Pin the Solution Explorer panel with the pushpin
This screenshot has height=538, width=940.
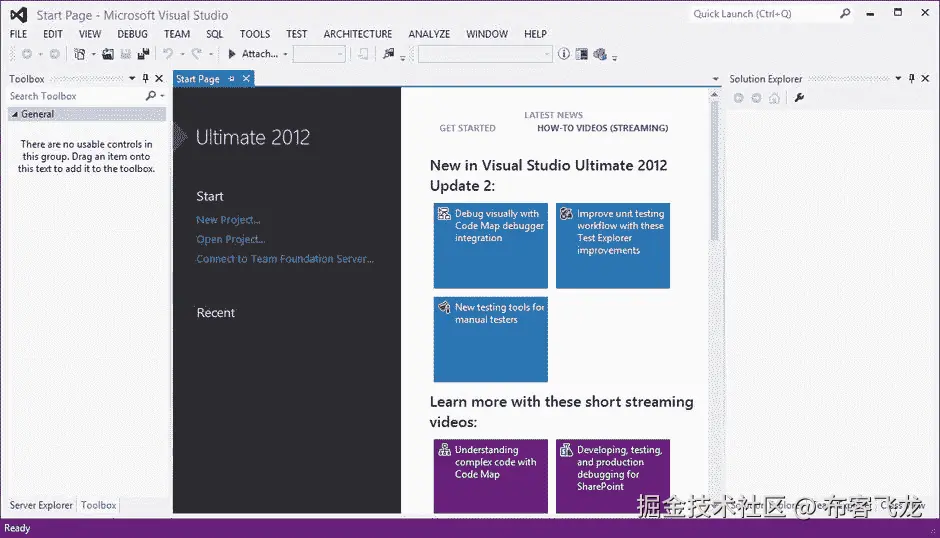coord(911,79)
